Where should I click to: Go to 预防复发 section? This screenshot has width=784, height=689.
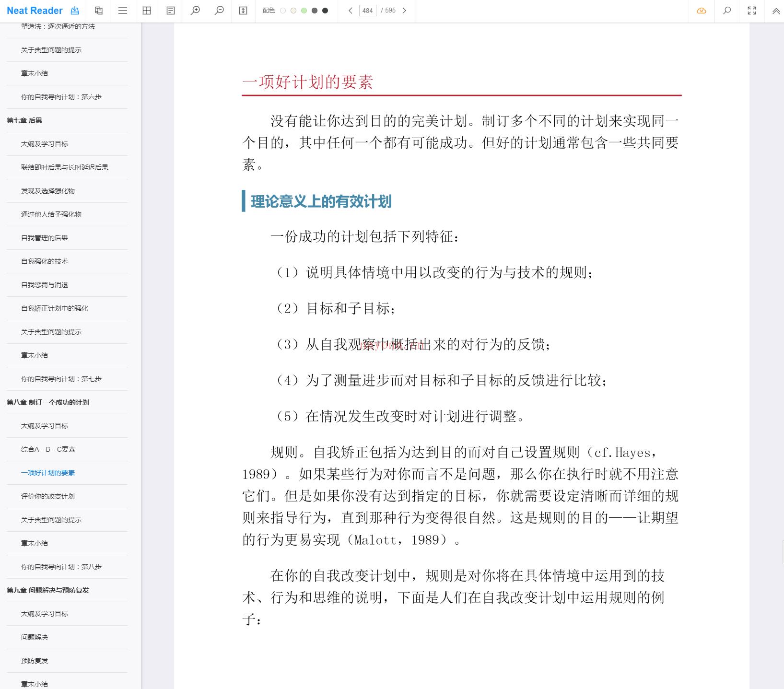pos(35,661)
